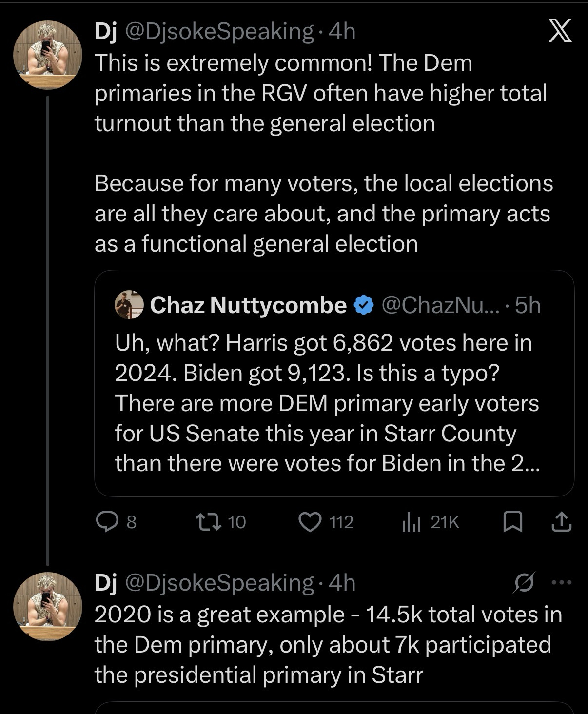Click the Chaz Nuttycombe display name
This screenshot has height=714, width=588.
[248, 306]
